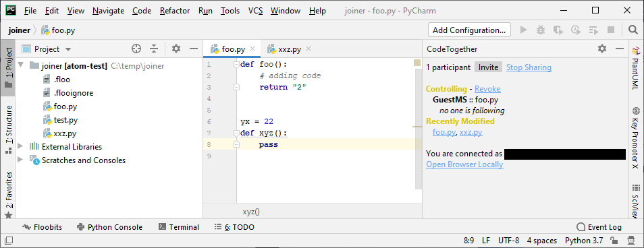Click fold end marker on line 3
This screenshot has width=644, height=248.
[236, 87]
